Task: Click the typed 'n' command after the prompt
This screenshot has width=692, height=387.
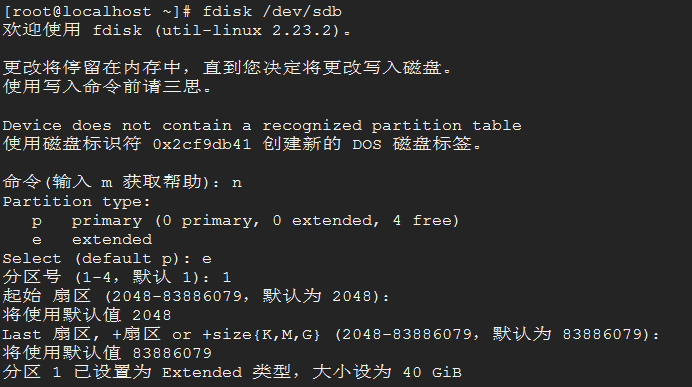Action: (x=237, y=182)
